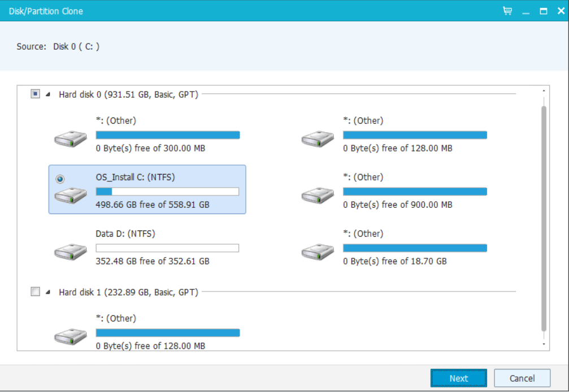Screen dimensions: 569x392
Task: Click the vertical scrollbar thumb in disk list
Action: click(544, 219)
